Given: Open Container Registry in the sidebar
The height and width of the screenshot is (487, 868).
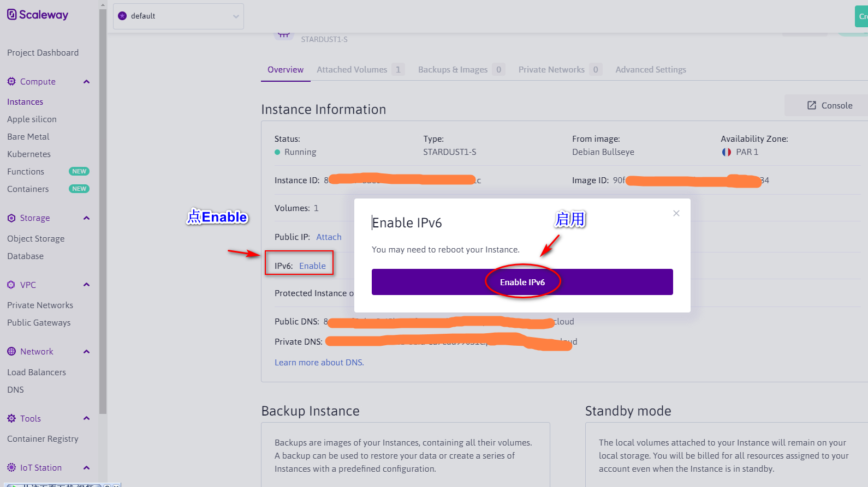Looking at the screenshot, I should tap(43, 438).
